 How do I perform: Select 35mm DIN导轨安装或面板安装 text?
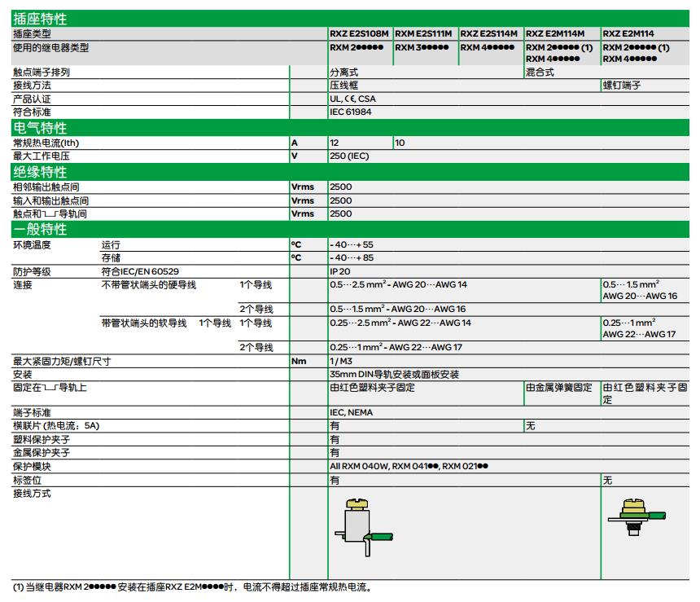[x=394, y=374]
